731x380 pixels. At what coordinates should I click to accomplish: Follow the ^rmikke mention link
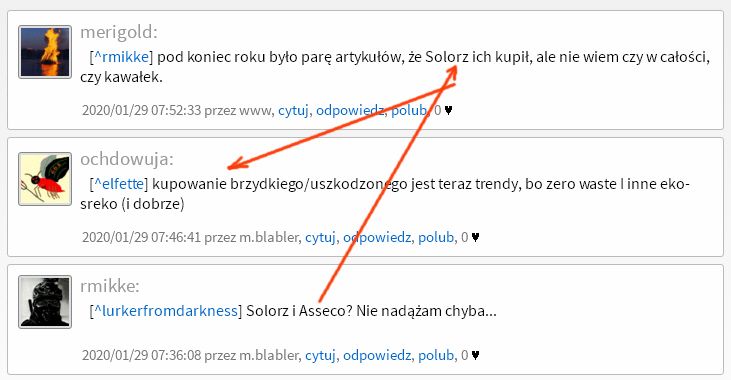pyautogui.click(x=121, y=57)
